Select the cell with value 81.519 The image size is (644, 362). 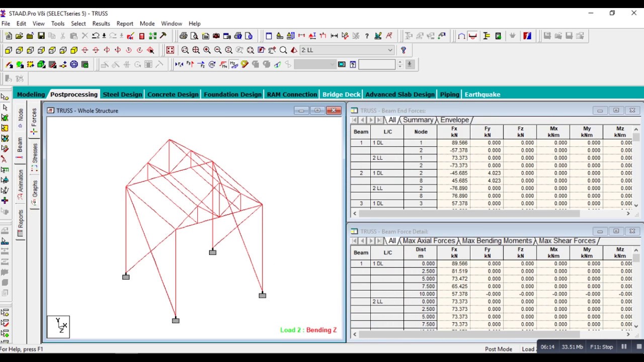[454, 271]
